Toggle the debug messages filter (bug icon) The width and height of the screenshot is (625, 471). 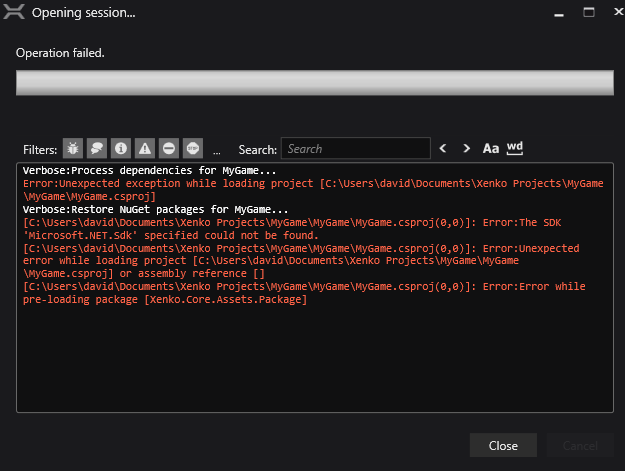point(73,149)
